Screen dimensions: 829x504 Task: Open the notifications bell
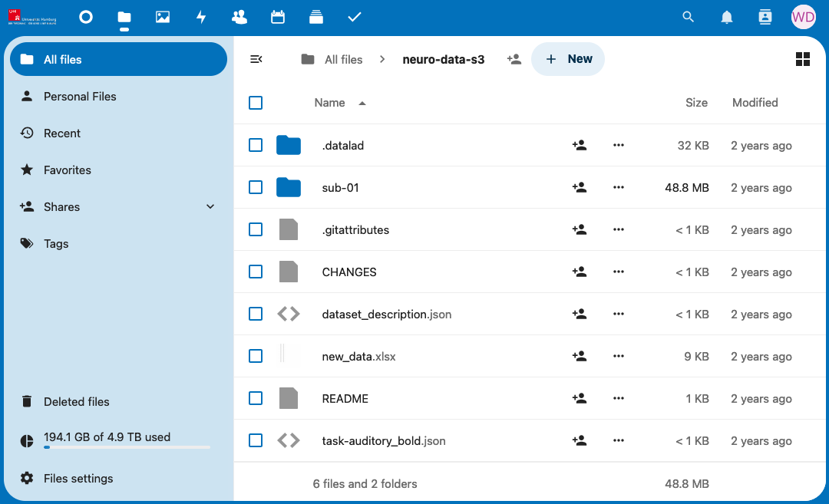click(x=727, y=17)
